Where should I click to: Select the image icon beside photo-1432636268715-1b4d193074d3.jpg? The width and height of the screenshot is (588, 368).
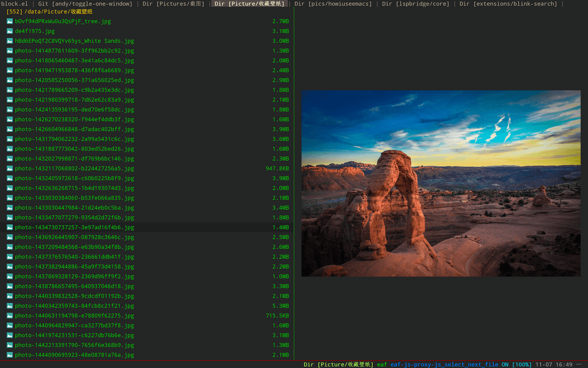pyautogui.click(x=10, y=188)
